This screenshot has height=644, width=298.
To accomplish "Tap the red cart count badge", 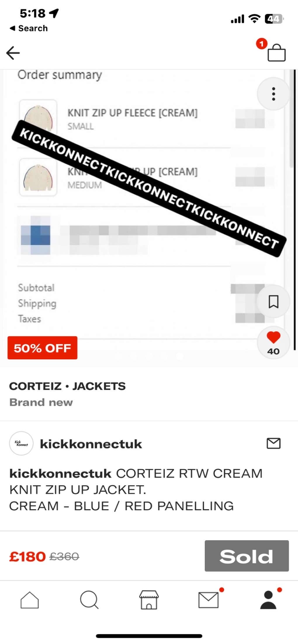I will 261,44.
